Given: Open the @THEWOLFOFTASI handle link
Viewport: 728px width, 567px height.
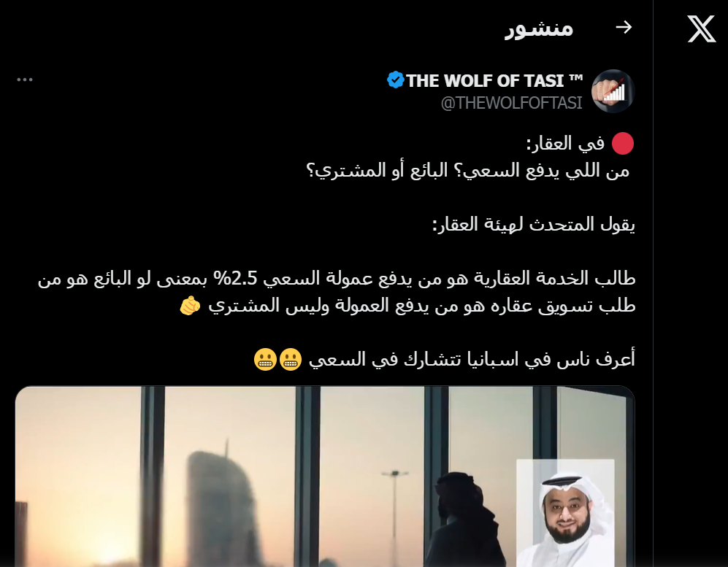Looking at the screenshot, I should 511,103.
